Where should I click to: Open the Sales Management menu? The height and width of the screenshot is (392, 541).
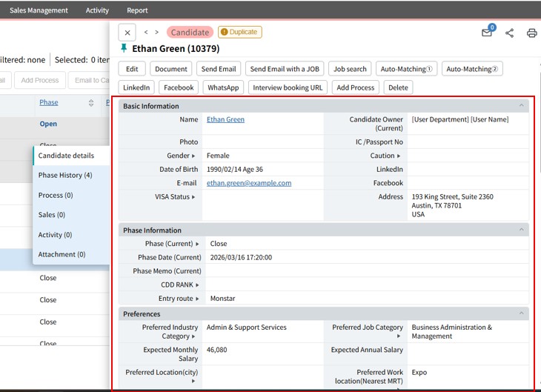pyautogui.click(x=39, y=10)
